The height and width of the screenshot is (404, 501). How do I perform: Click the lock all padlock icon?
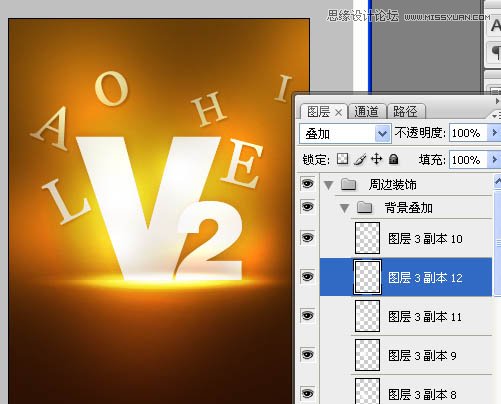click(x=394, y=159)
